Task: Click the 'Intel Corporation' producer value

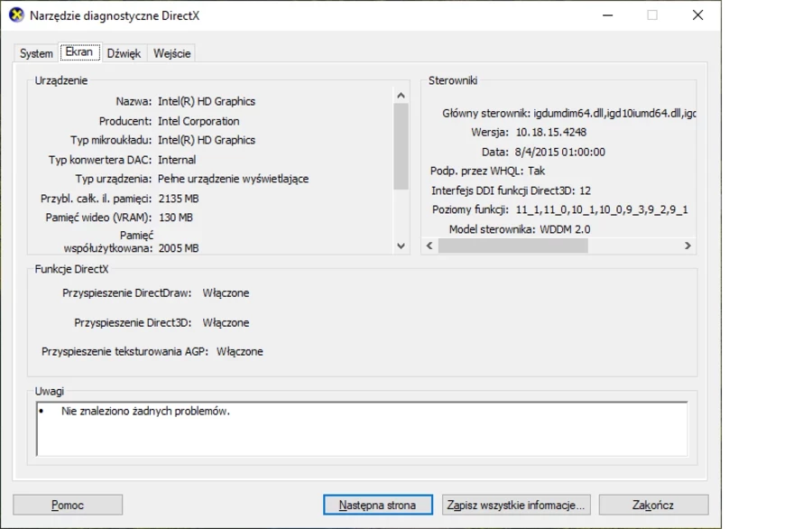Action: 198,121
